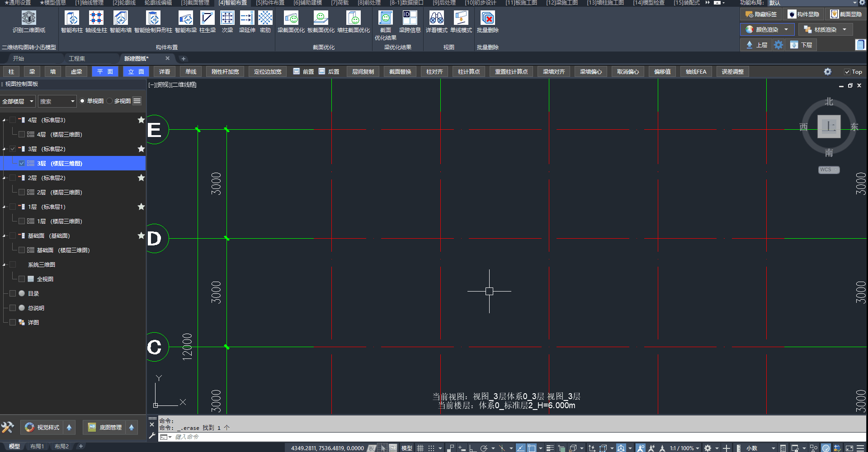
Task: Open 梁跨信息 tool
Action: click(410, 19)
